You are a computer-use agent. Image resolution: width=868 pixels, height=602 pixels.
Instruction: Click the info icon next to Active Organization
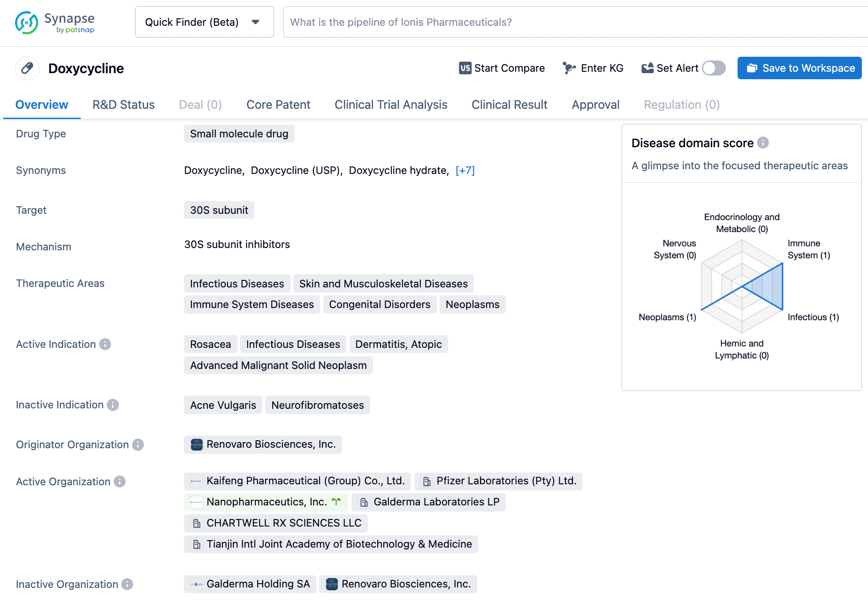pos(120,482)
